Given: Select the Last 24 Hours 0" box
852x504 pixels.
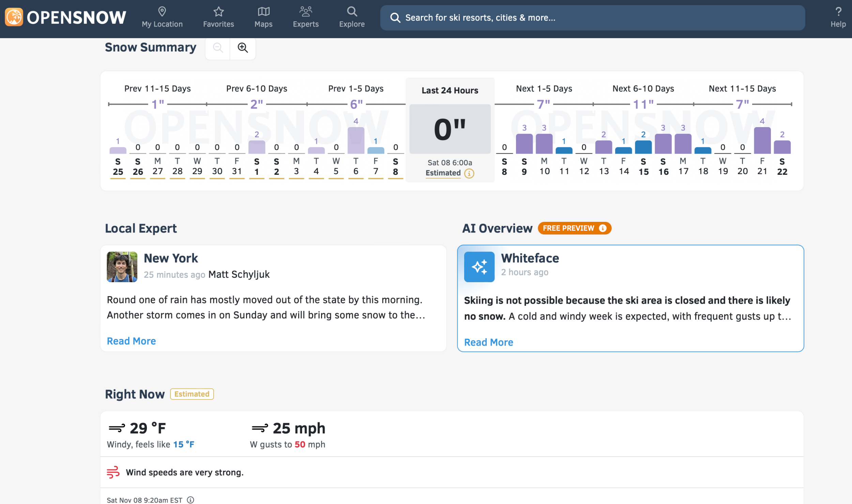Looking at the screenshot, I should (x=450, y=129).
